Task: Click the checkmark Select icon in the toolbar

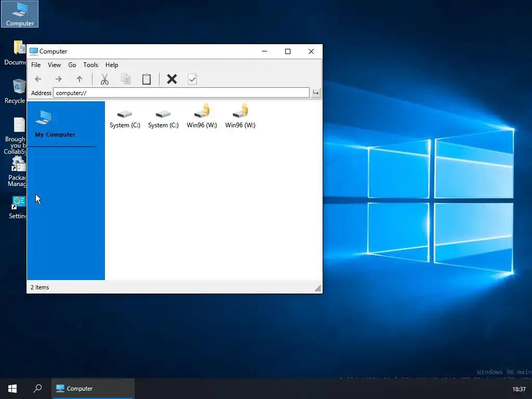Action: [192, 79]
